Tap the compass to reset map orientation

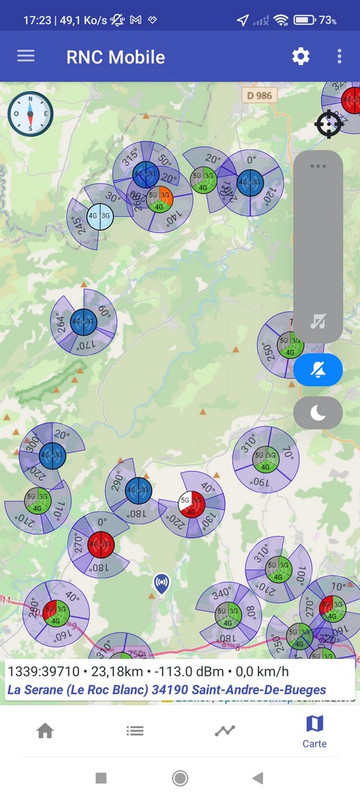(x=30, y=113)
